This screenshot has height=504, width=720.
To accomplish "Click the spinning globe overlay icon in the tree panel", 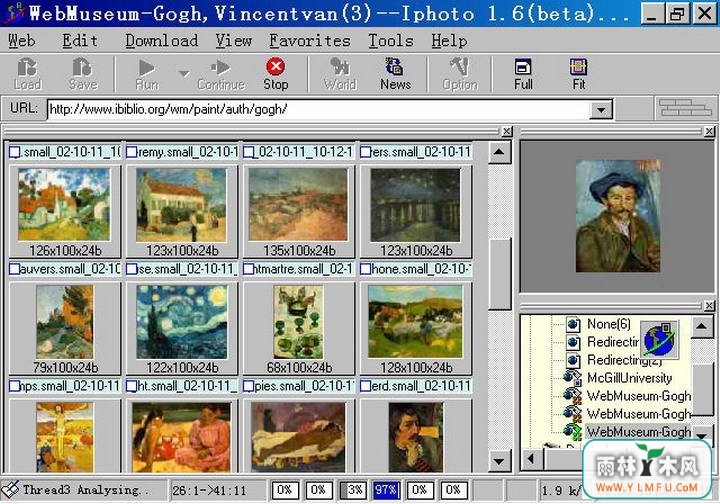I will pos(659,340).
